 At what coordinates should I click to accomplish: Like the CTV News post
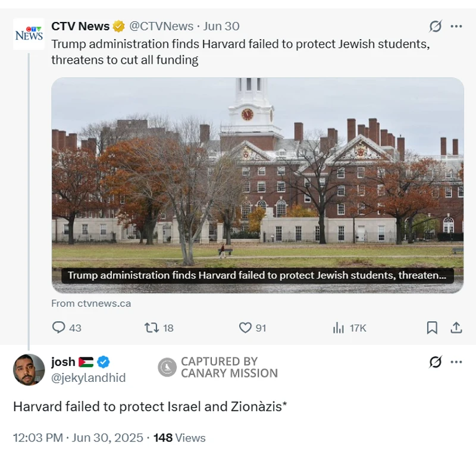coord(245,328)
